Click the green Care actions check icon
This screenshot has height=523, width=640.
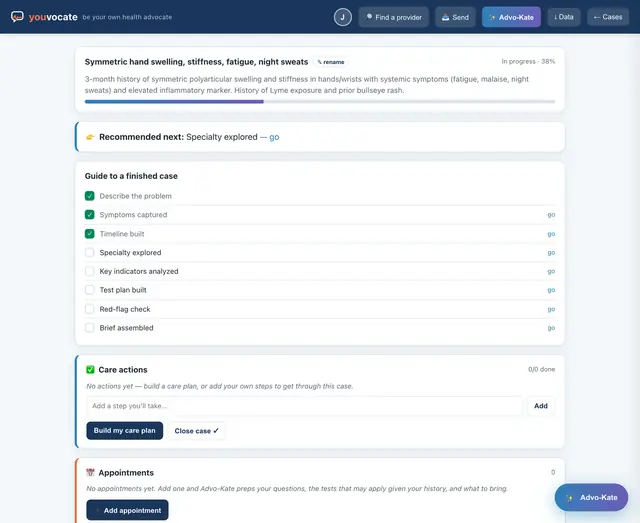(x=90, y=369)
